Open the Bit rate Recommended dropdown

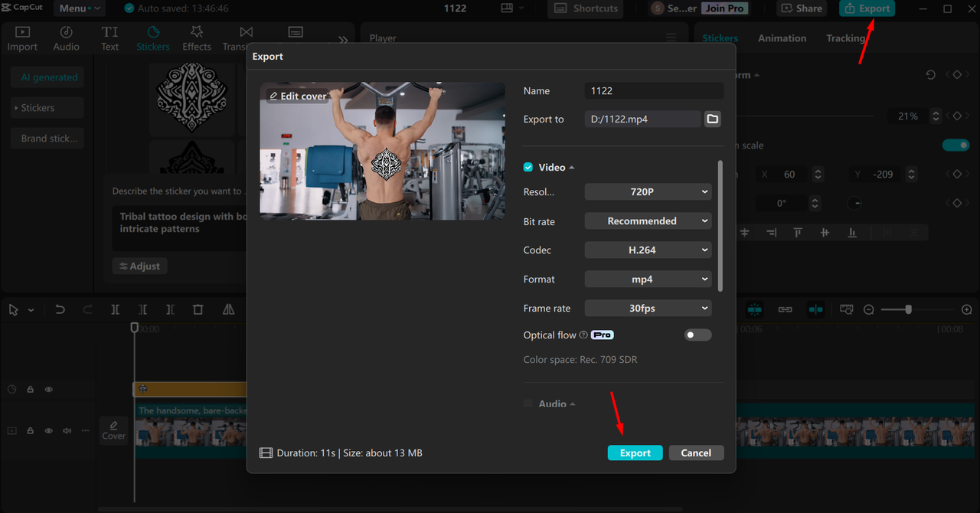(648, 221)
